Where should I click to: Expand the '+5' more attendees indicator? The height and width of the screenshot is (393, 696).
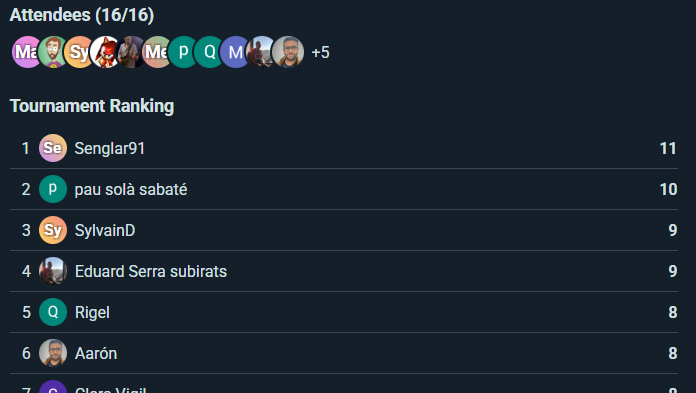320,52
